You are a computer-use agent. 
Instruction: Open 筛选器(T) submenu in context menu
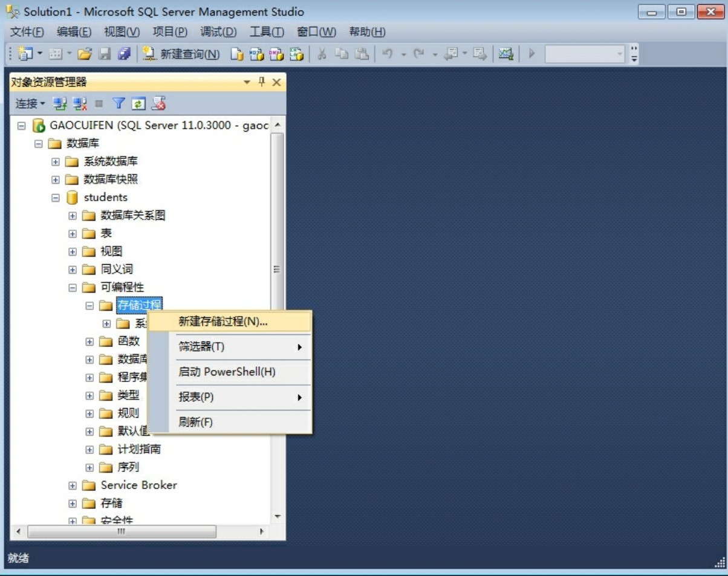[230, 347]
